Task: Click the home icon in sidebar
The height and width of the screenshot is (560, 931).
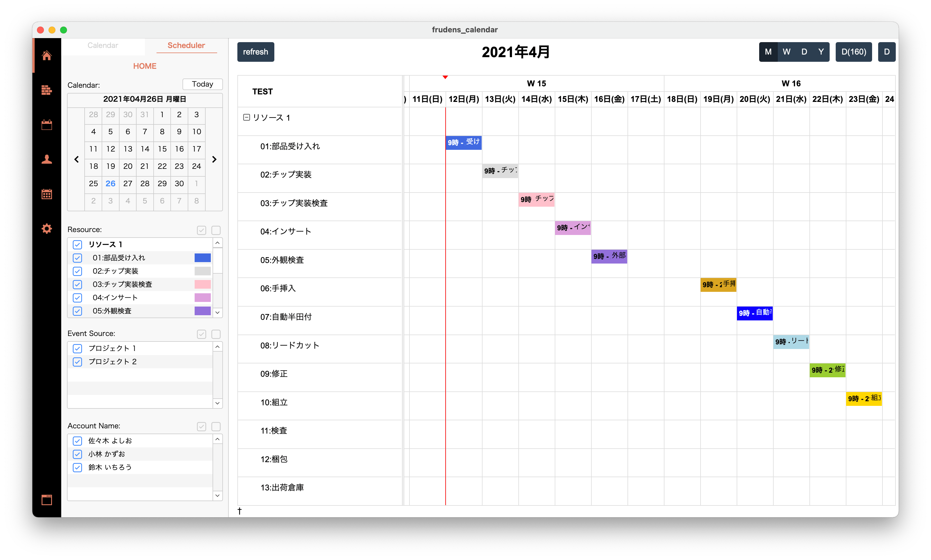Action: click(46, 55)
